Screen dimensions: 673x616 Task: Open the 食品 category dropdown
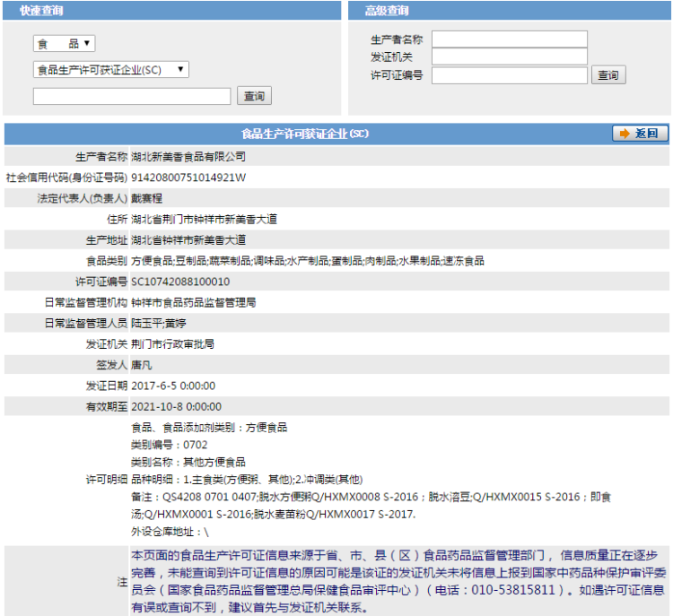coord(64,43)
